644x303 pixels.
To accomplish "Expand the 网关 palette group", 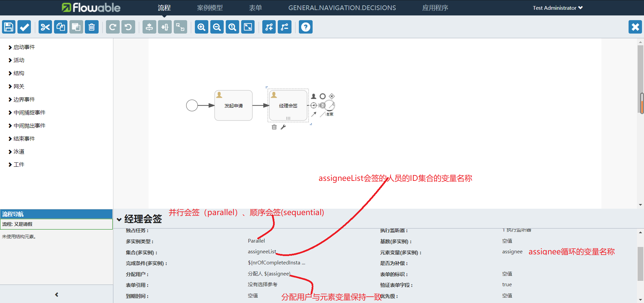I will (x=16, y=87).
